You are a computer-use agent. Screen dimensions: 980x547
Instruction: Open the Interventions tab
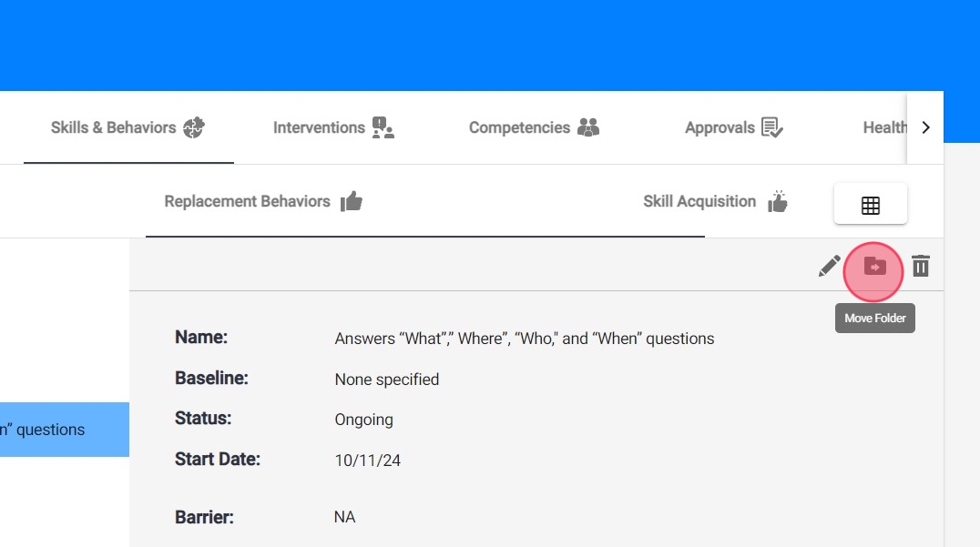click(319, 128)
